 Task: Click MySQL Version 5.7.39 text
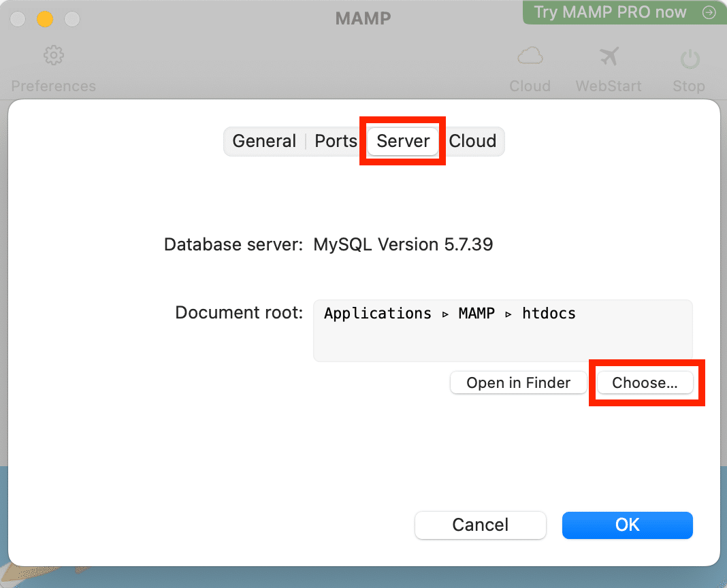(x=403, y=244)
